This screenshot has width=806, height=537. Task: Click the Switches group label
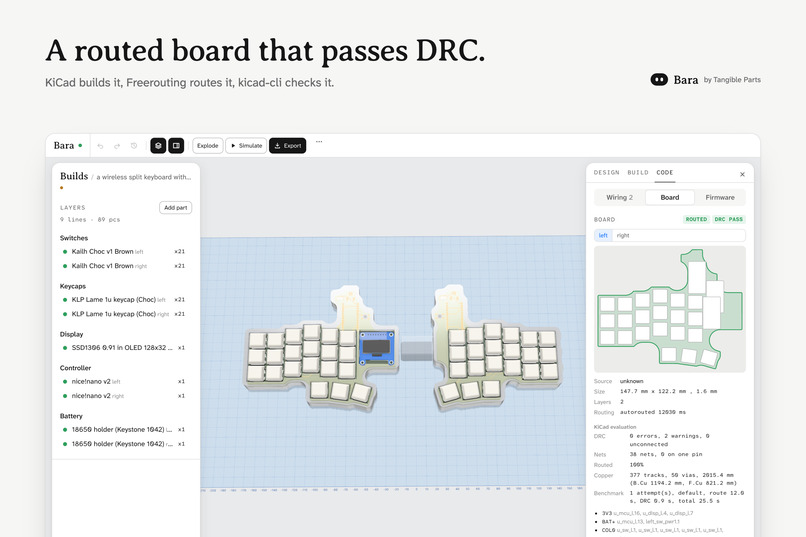74,238
